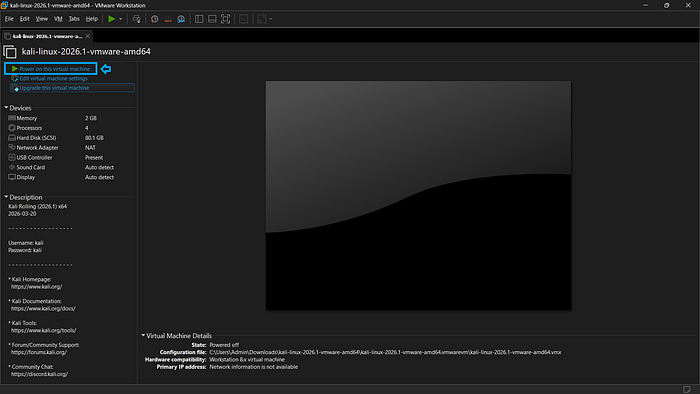Screen dimensions: 700x394
Task: Open the power options dropdown arrow in toolbar
Action: click(x=121, y=19)
